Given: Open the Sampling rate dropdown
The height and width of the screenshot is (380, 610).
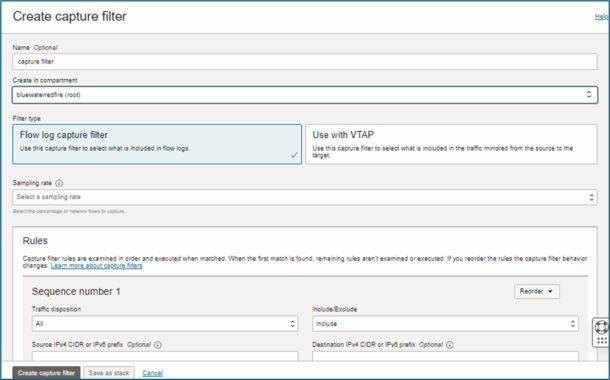Looking at the screenshot, I should (305, 197).
